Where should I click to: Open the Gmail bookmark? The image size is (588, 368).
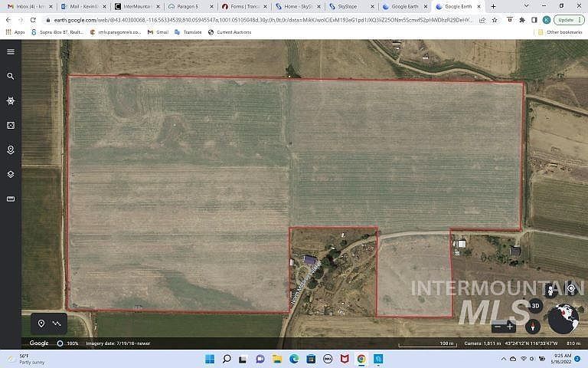click(158, 32)
